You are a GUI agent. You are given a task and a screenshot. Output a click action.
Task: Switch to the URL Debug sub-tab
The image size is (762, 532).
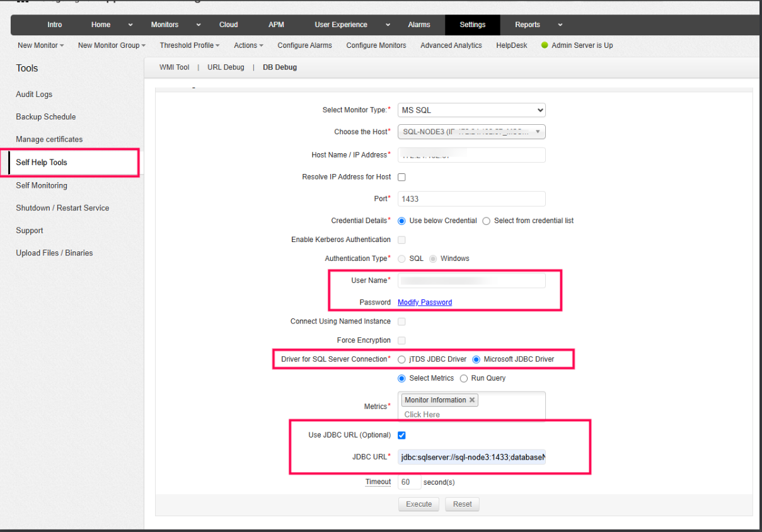pos(226,67)
